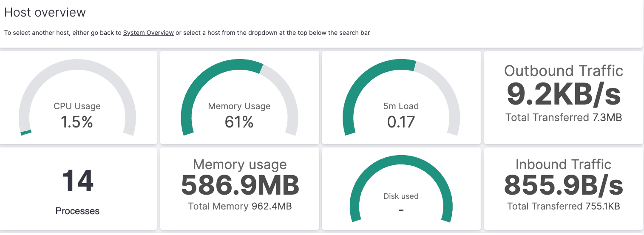Click the 14 processes count

coord(77,181)
